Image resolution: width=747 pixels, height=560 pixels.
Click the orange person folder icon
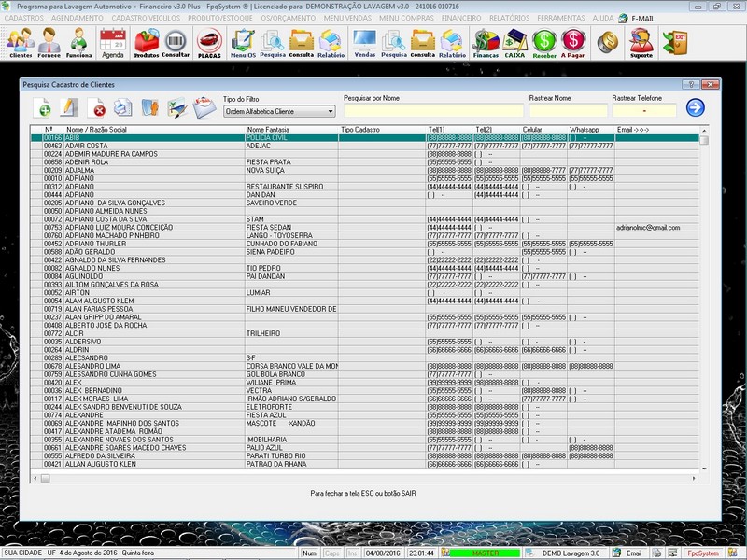click(150, 107)
